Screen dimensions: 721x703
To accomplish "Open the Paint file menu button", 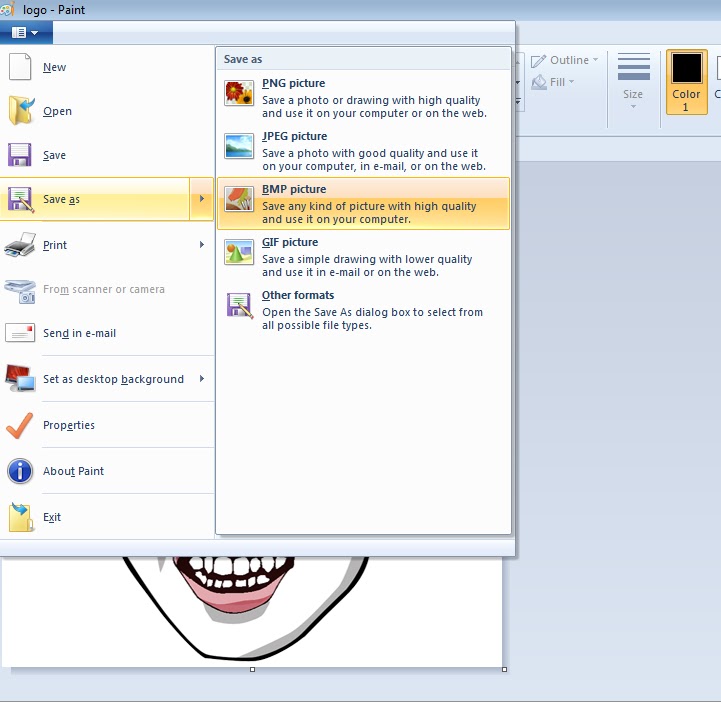I will (26, 33).
